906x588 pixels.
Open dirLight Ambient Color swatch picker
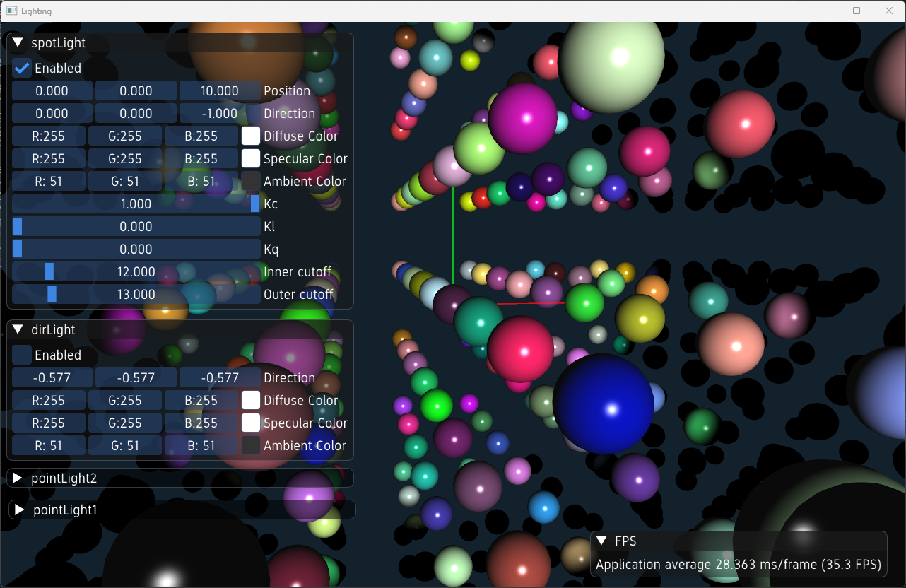(251, 446)
